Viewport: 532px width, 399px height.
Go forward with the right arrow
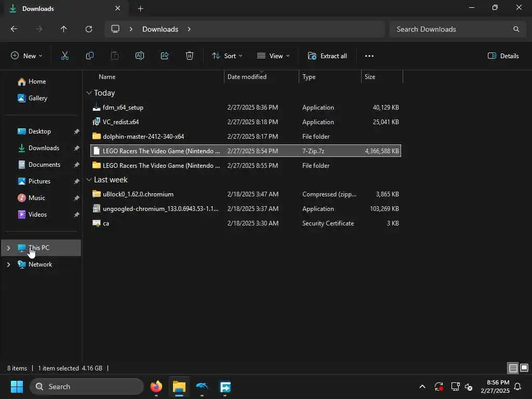[x=39, y=29]
